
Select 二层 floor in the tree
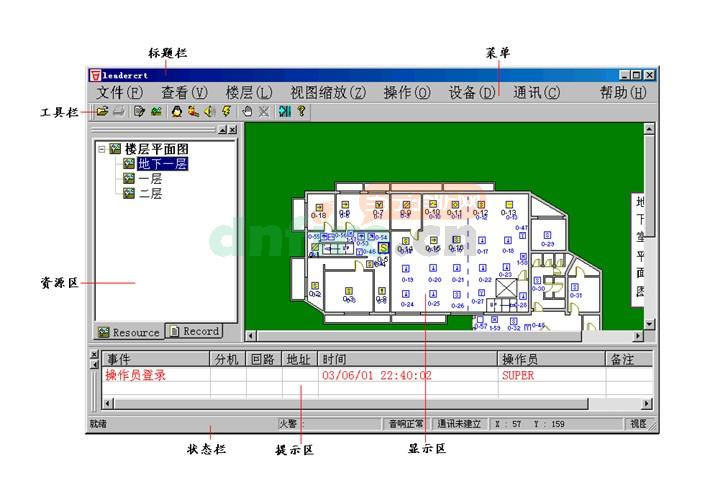150,194
